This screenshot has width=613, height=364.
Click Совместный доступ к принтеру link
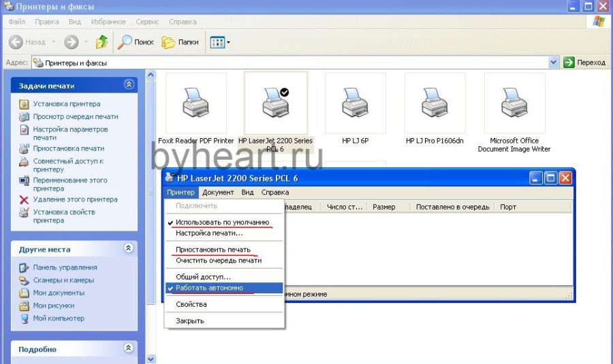tap(68, 165)
